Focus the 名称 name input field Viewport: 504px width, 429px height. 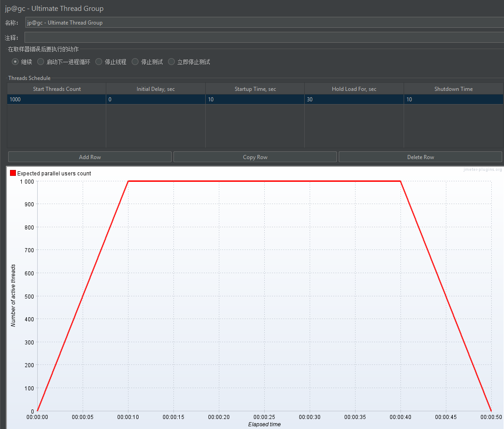coord(265,23)
